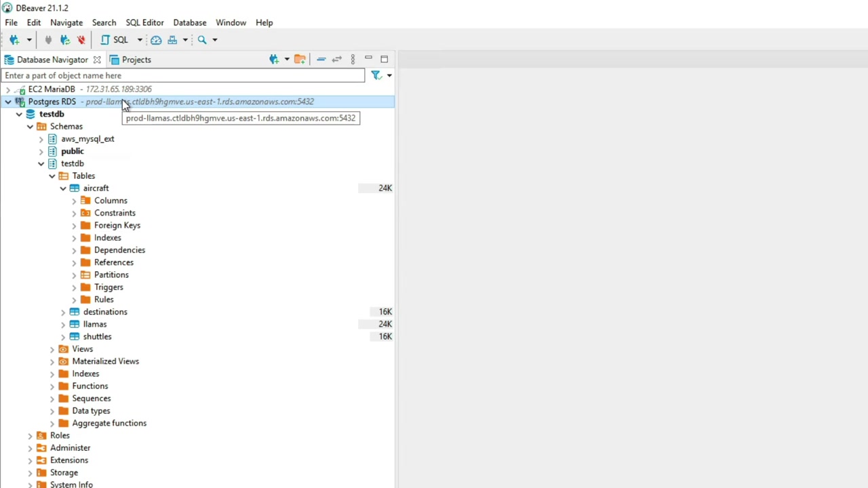Expand the Materialized Views folder
The image size is (868, 488).
[x=52, y=361]
